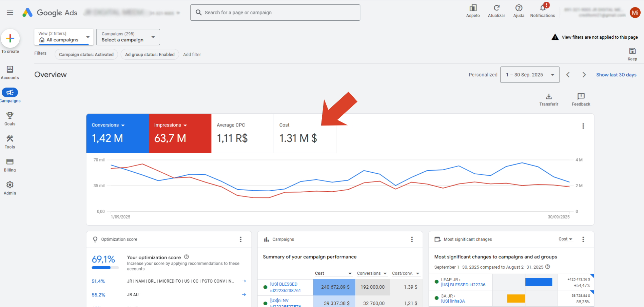Click the orange bar for 3A JR change
The image size is (644, 307).
[516, 299]
